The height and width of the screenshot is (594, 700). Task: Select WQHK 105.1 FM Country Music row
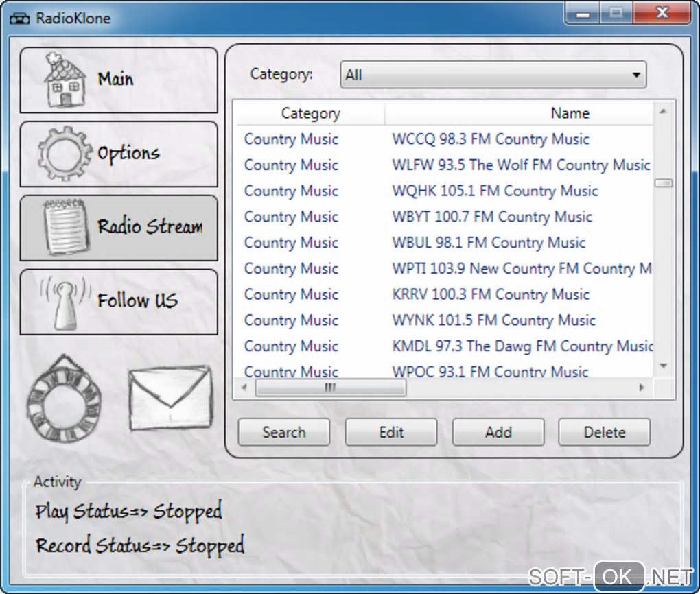444,191
